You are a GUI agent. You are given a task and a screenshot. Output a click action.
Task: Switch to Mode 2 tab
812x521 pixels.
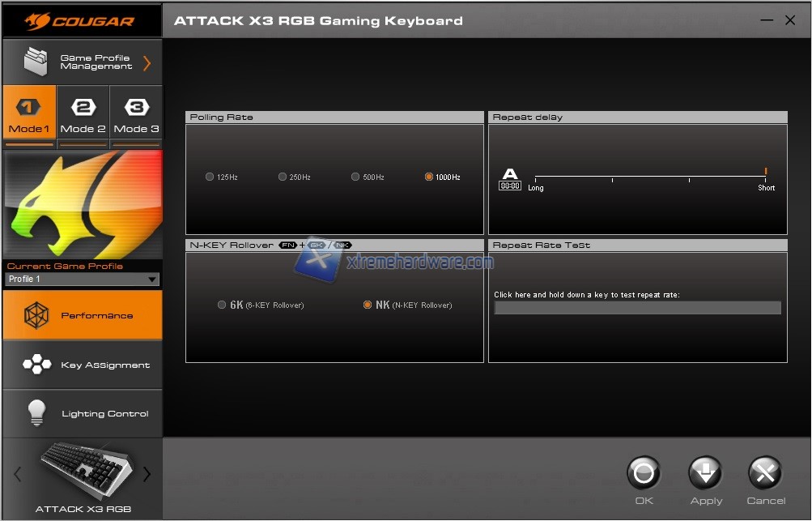(x=83, y=116)
